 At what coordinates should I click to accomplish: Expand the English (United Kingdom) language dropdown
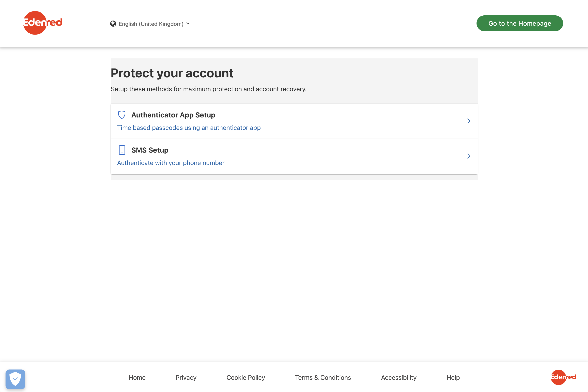tap(151, 24)
